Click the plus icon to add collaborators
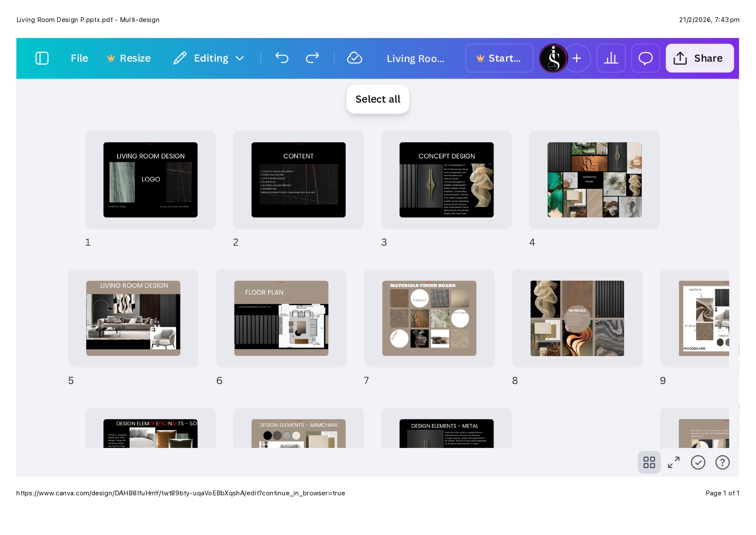The width and height of the screenshot is (756, 535). (577, 58)
